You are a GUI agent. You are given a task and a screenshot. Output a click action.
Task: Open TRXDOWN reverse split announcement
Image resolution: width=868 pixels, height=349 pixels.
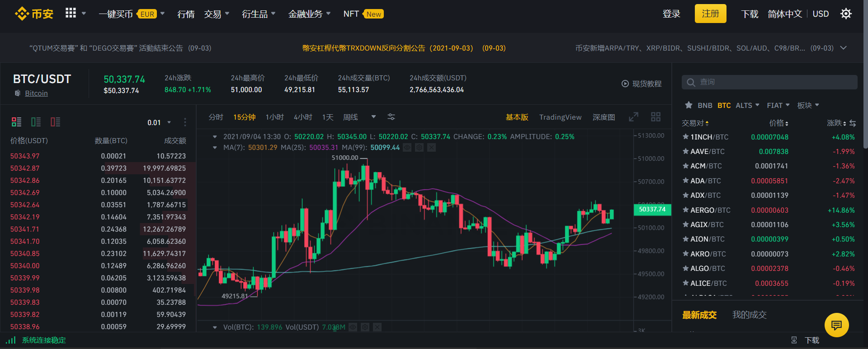point(404,48)
